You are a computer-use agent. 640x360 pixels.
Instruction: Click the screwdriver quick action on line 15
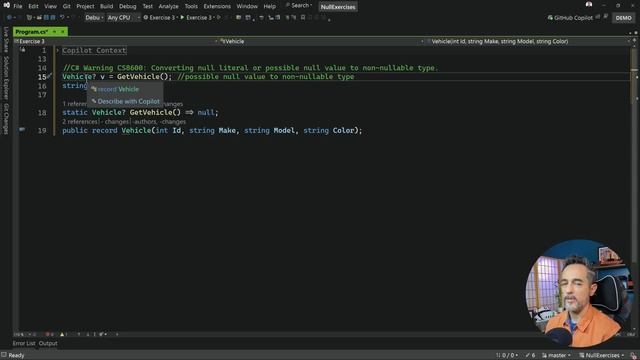(49, 76)
